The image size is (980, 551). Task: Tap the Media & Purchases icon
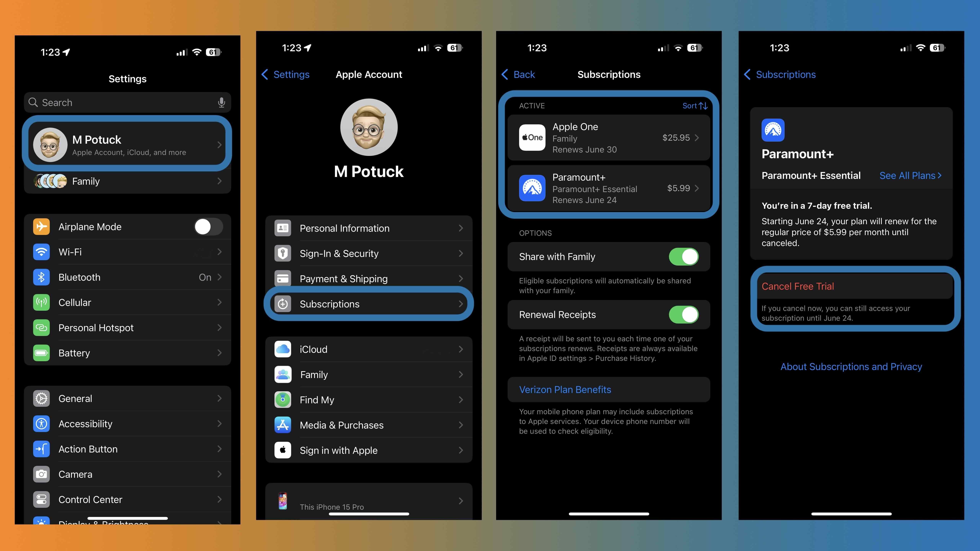(283, 425)
